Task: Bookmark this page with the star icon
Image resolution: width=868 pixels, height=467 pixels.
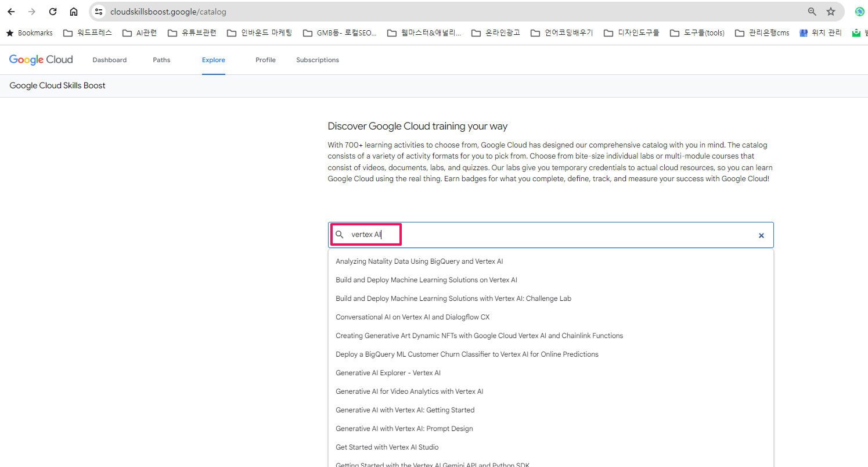Action: pos(831,12)
